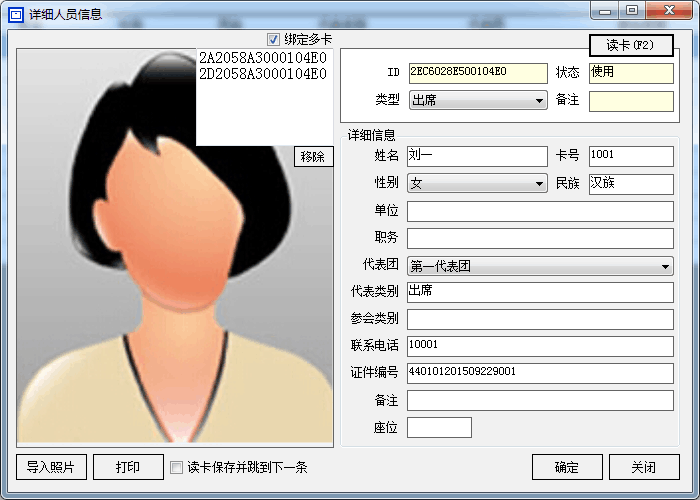
Task: Expand the 代表团 dropdown showing 第一代表团
Action: (x=540, y=266)
